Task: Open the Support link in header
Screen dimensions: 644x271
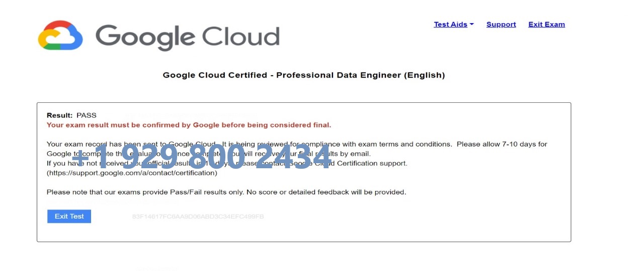Action: (501, 24)
